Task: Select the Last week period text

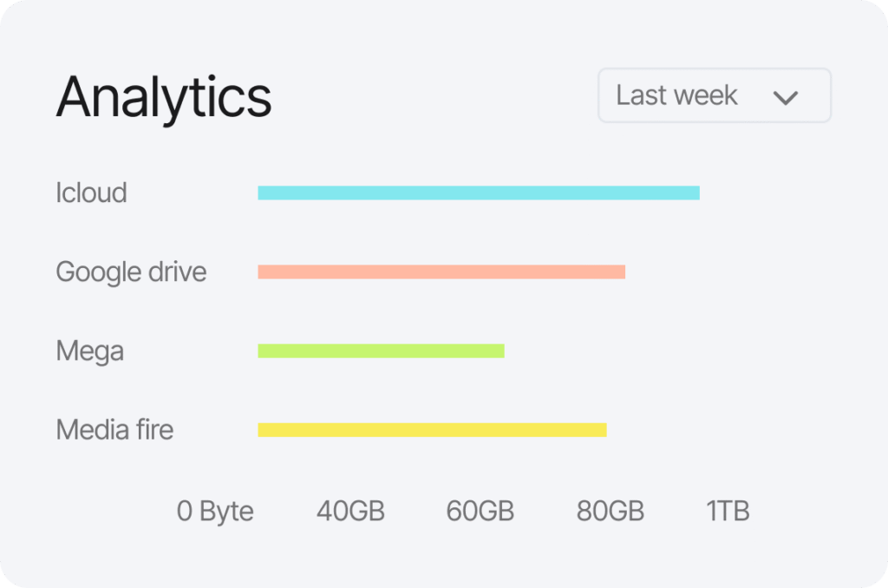Action: click(676, 95)
